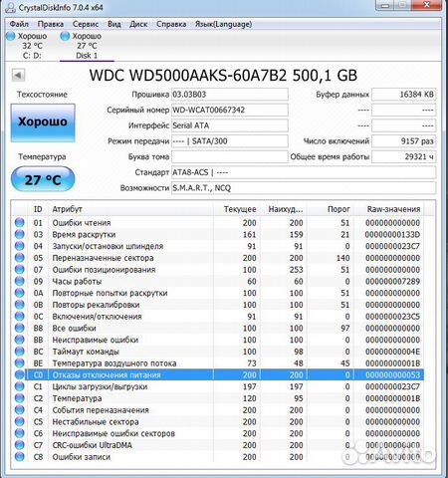Click raw value 00000000133D in Время раскрутки
Image resolution: width=448 pixels, height=478 pixels.
click(392, 235)
